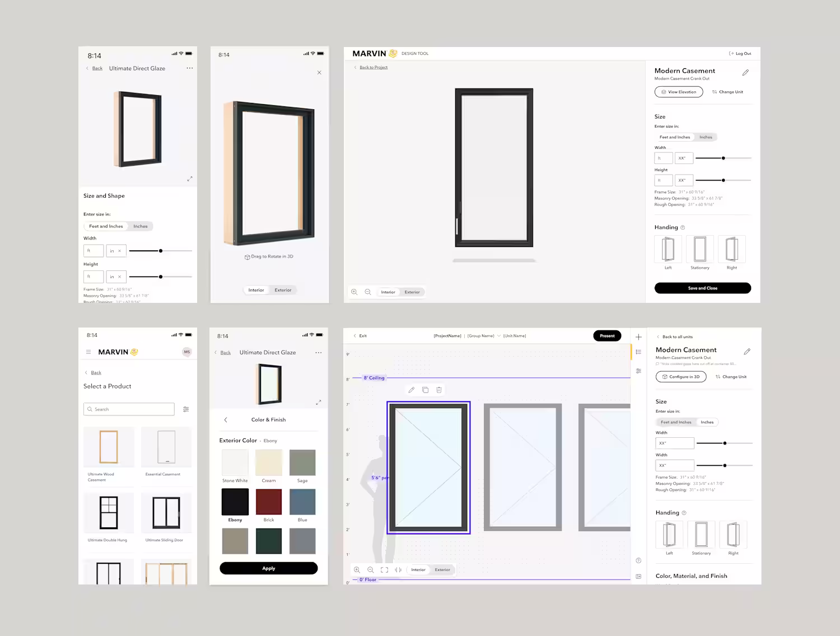Image resolution: width=840 pixels, height=636 pixels.
Task: Click the help icon in the canvas side rail
Action: click(x=638, y=560)
